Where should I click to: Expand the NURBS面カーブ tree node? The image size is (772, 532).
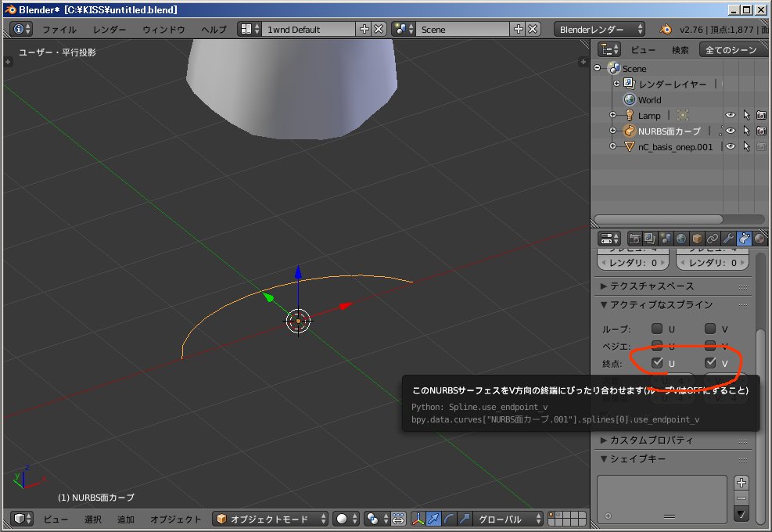click(612, 131)
